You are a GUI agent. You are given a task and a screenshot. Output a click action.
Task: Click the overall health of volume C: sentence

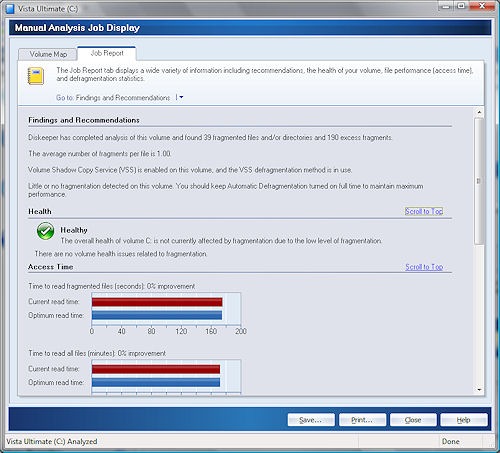click(221, 241)
